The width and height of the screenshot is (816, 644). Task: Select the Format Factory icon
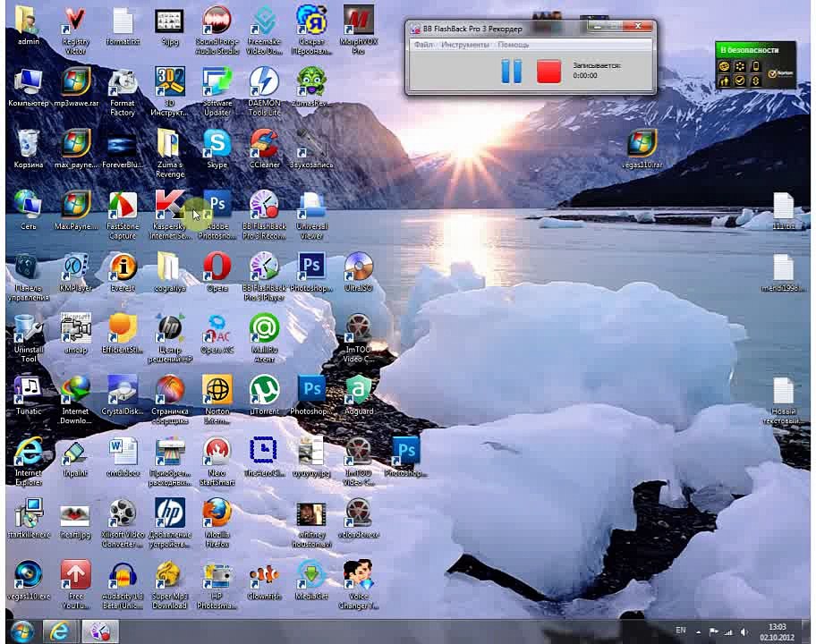tap(123, 92)
